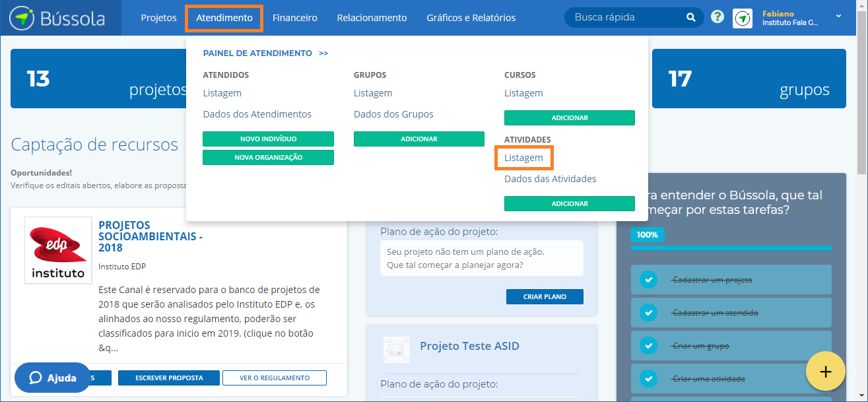Expand the user account dropdown chevron
This screenshot has height=402, width=868.
coord(839,16)
